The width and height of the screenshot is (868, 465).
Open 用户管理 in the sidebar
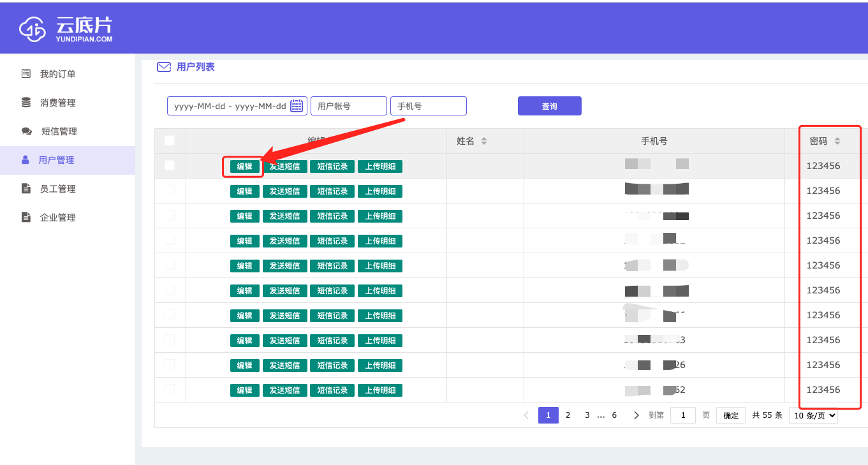(56, 160)
